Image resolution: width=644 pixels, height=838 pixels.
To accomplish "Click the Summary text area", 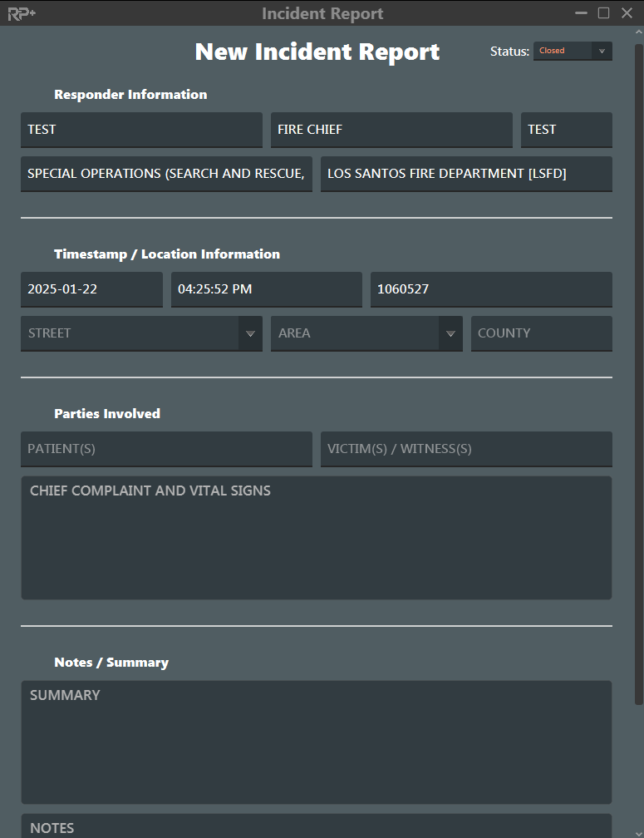I will (x=316, y=742).
